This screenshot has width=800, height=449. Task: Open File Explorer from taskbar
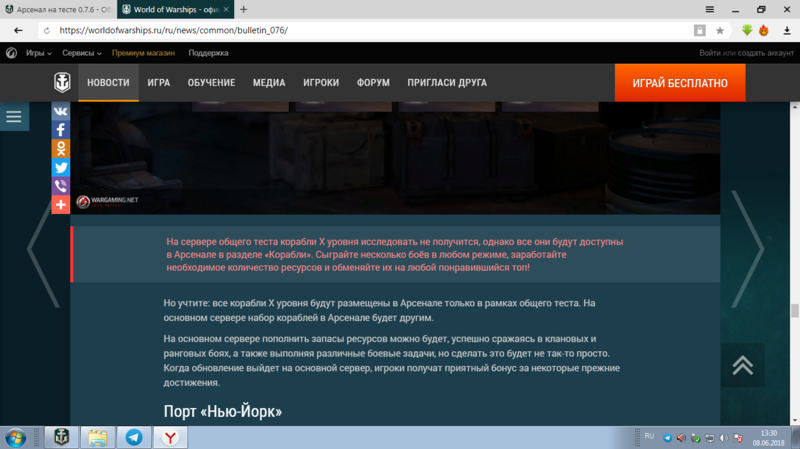click(x=97, y=437)
